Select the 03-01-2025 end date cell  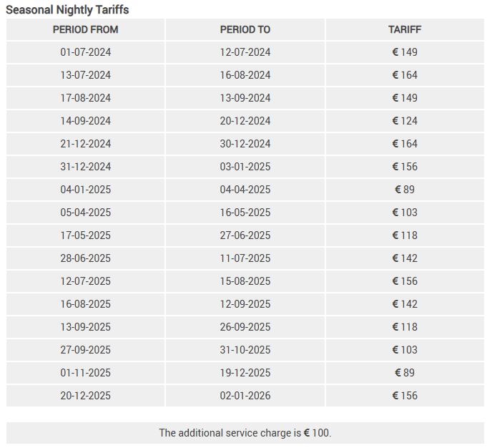click(x=245, y=167)
